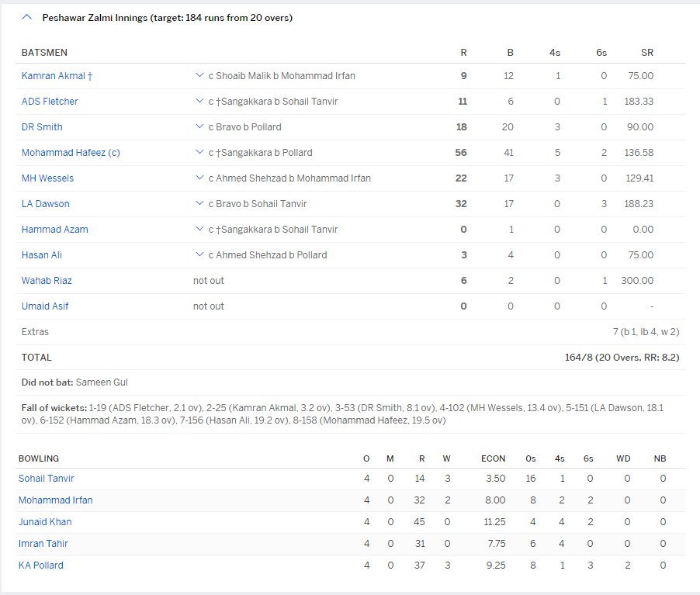
Task: Expand DR Smith dismissal chevron
Action: click(199, 127)
